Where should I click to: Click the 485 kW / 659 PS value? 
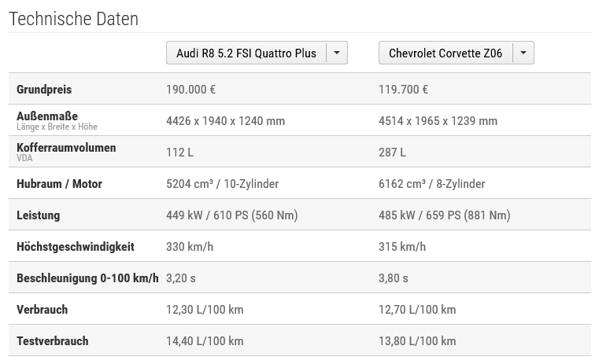pyautogui.click(x=445, y=215)
